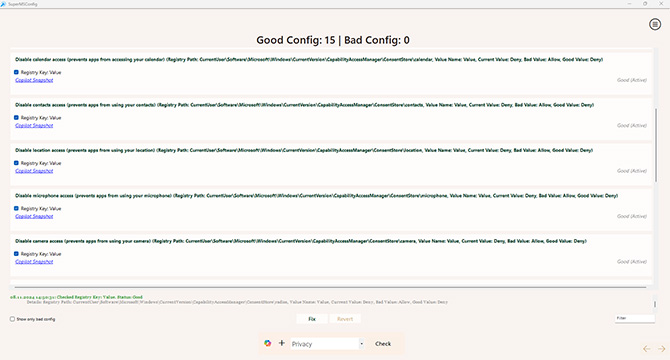Expand the Privacy category dropdown arrow
Viewport: 670px width, 360px height.
point(361,344)
